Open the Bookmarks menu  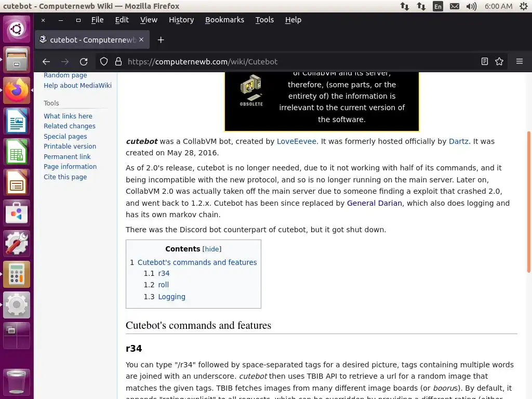tap(224, 20)
